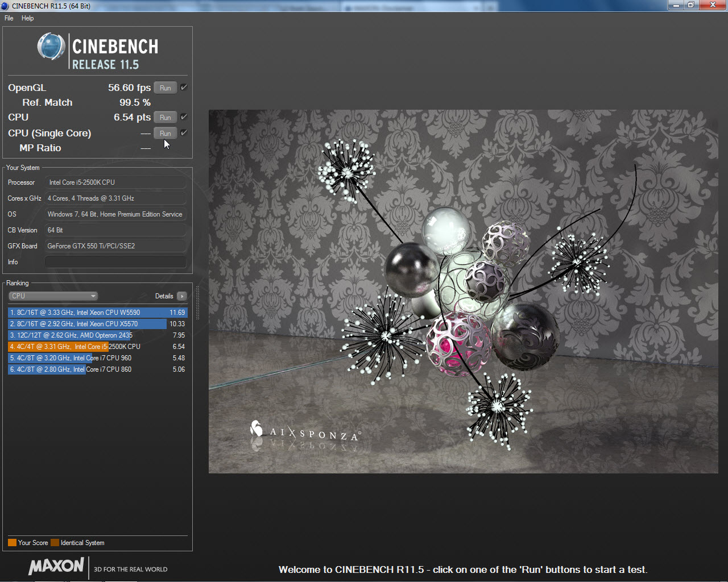Run the CPU (Single Core) test
Viewport: 728px width, 582px height.
[166, 134]
